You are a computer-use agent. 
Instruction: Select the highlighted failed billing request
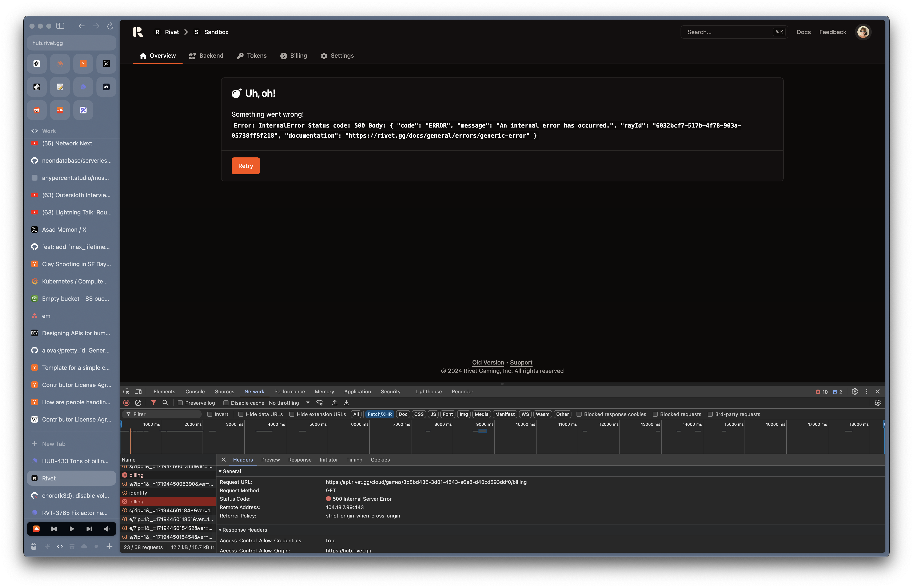click(168, 502)
